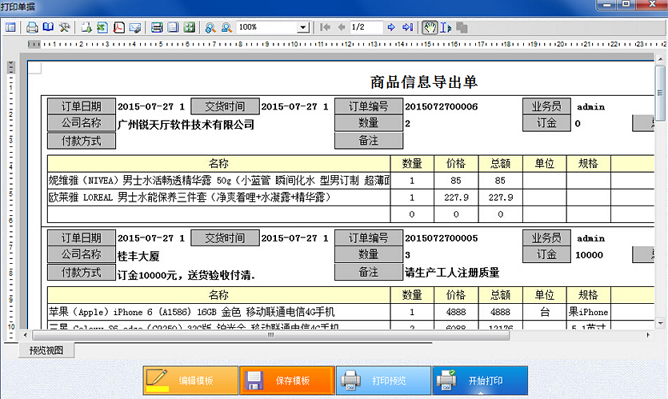Click payment text 订金10000元，送货验收付清
This screenshot has height=399, width=668.
(186, 276)
